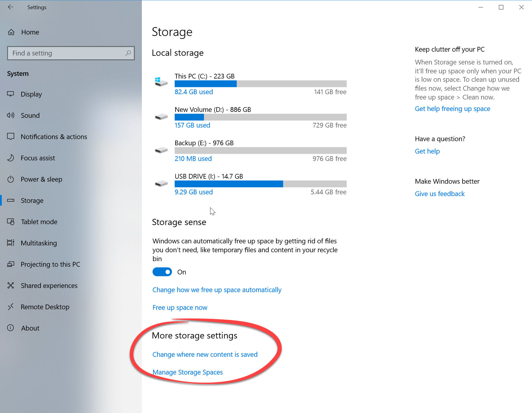Click Change where new content is saved
The image size is (532, 413).
(x=205, y=355)
